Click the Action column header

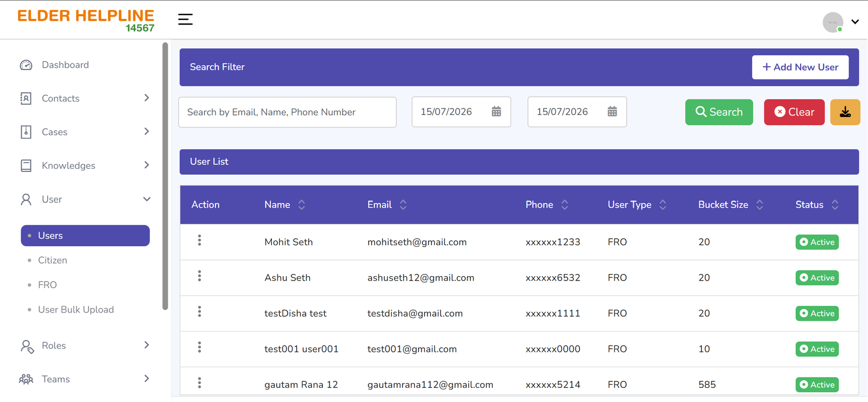click(206, 205)
